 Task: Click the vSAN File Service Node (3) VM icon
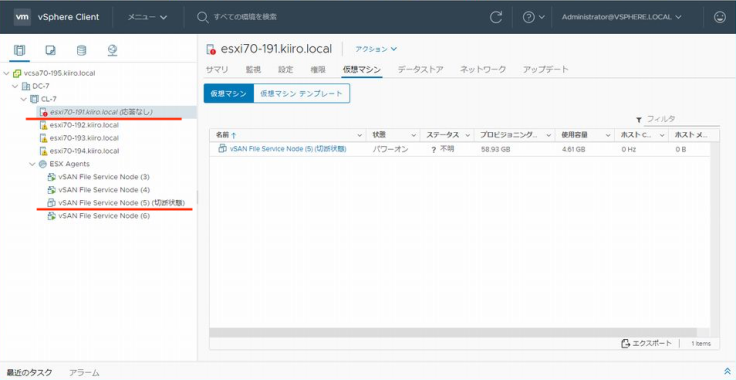pos(52,177)
